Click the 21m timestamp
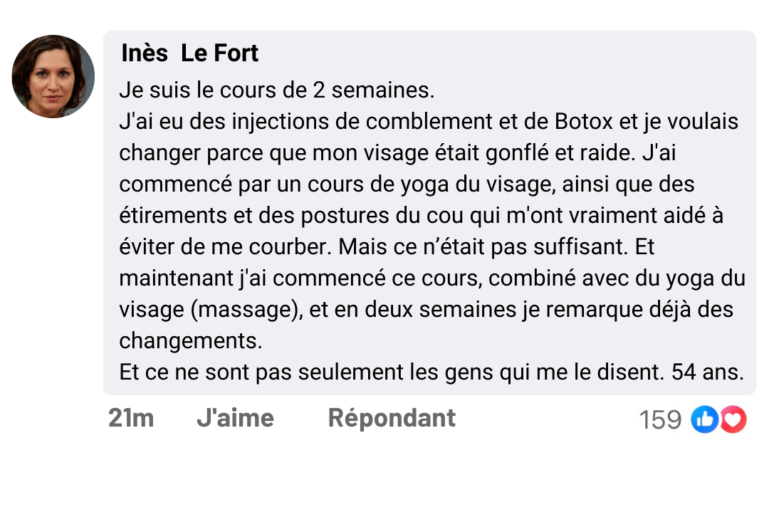Viewport: 769px width, 532px height. pos(131,418)
